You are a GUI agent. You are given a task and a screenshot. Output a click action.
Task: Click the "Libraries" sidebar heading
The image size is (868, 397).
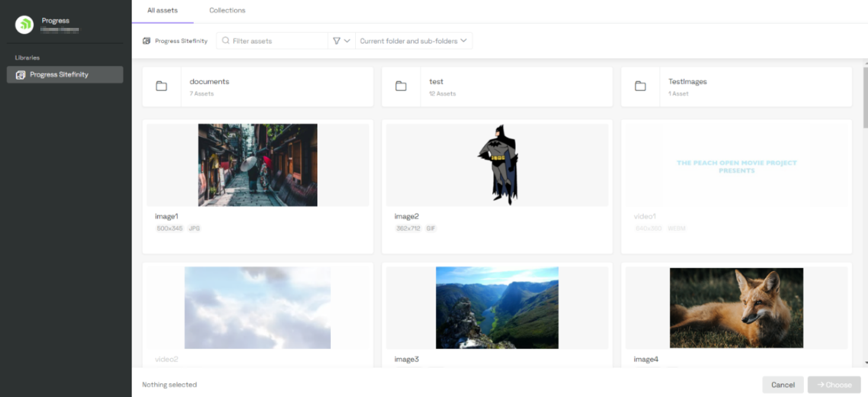(x=27, y=58)
